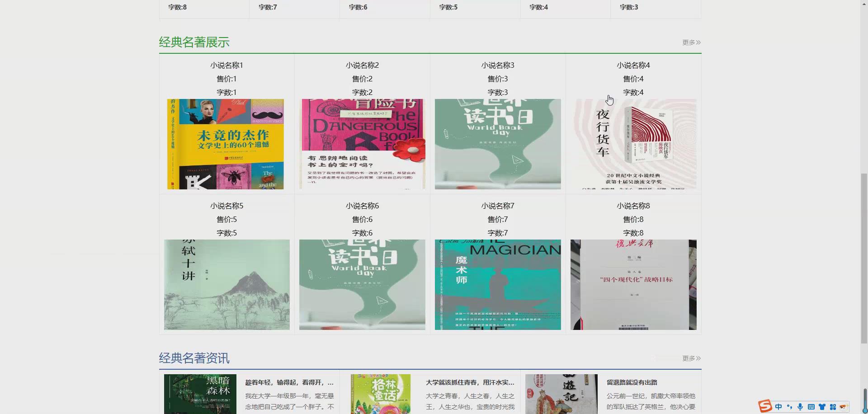Start voice input with the microphone icon

tap(800, 407)
